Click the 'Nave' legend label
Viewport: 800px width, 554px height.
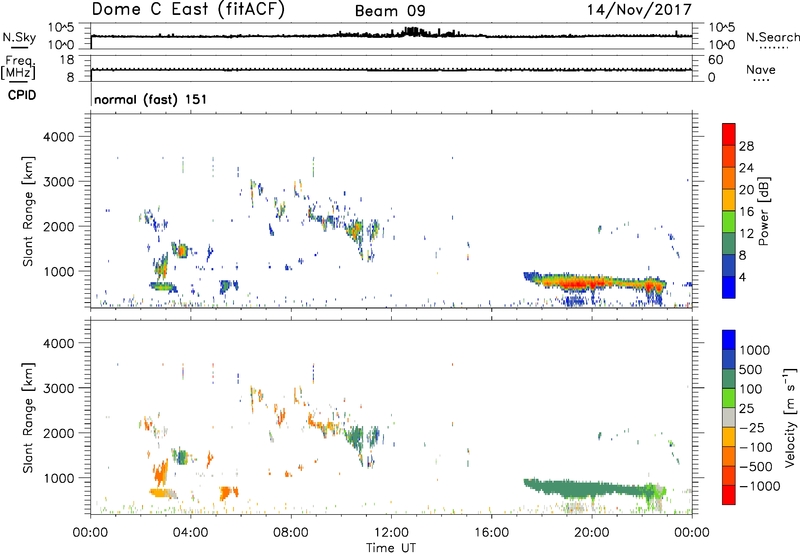pos(761,69)
